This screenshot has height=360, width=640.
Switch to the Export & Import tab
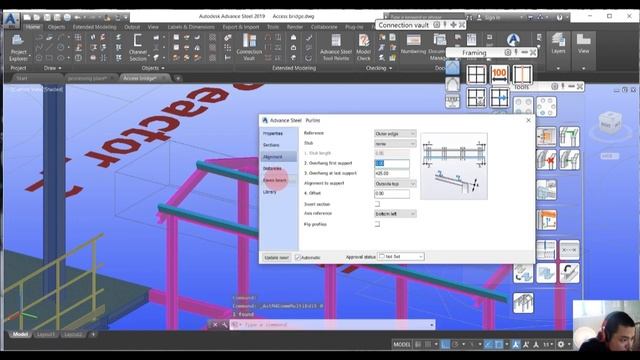(241, 27)
